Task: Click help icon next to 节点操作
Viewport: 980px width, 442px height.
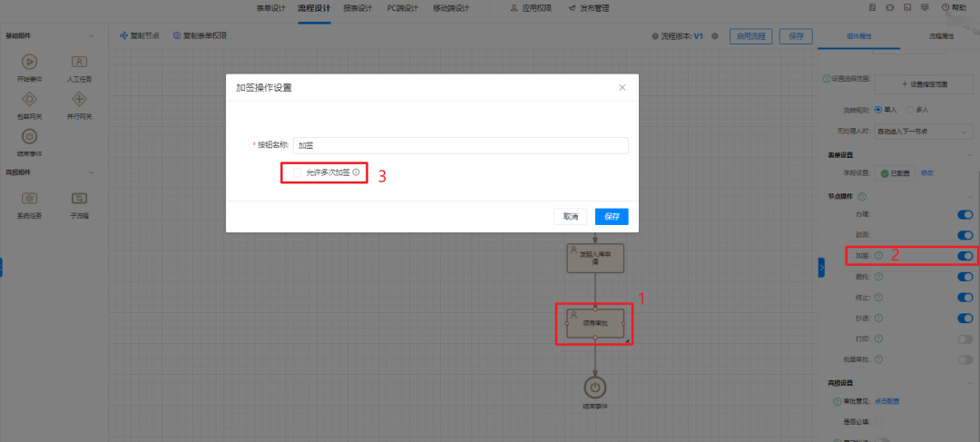Action: click(x=862, y=196)
